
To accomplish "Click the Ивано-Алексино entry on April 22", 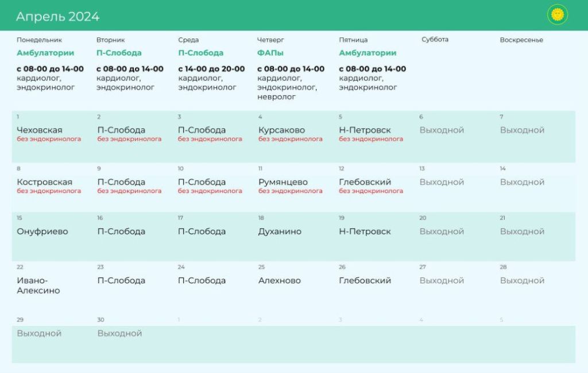I will [x=38, y=286].
